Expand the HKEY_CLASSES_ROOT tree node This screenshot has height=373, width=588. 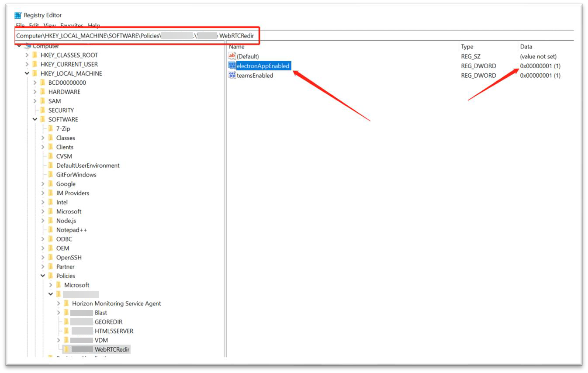(x=27, y=55)
